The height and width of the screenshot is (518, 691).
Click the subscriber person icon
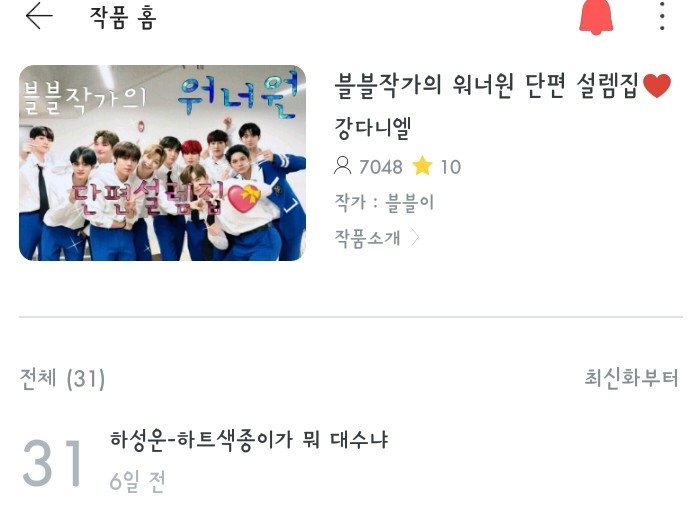[342, 166]
